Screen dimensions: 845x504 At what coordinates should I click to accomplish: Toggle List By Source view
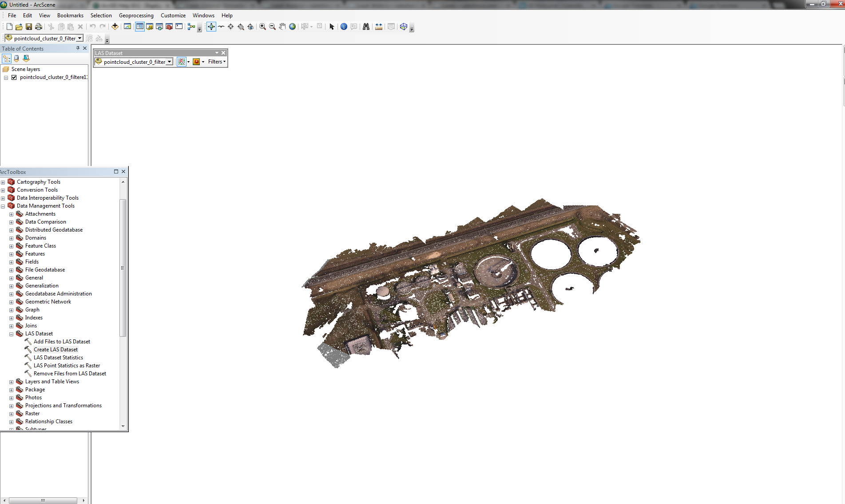[16, 59]
